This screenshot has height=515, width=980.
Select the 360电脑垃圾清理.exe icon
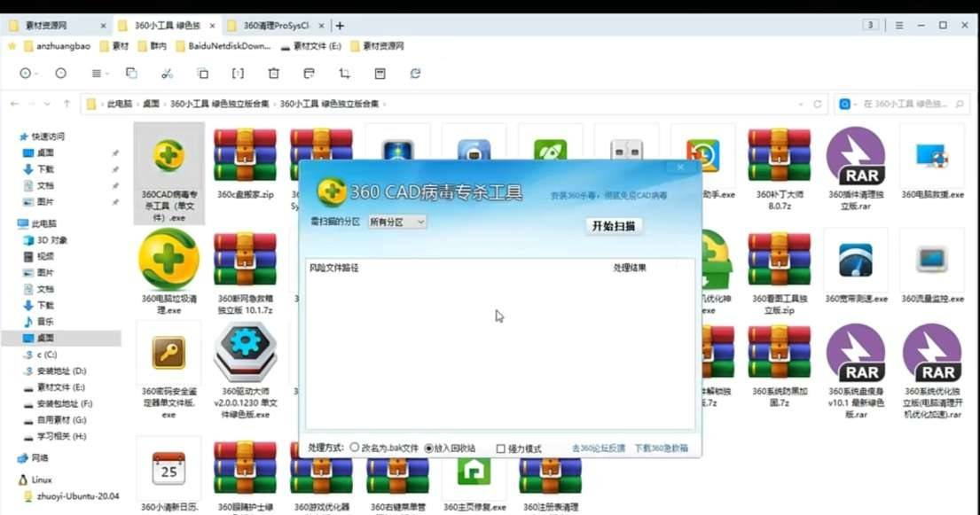click(x=169, y=270)
